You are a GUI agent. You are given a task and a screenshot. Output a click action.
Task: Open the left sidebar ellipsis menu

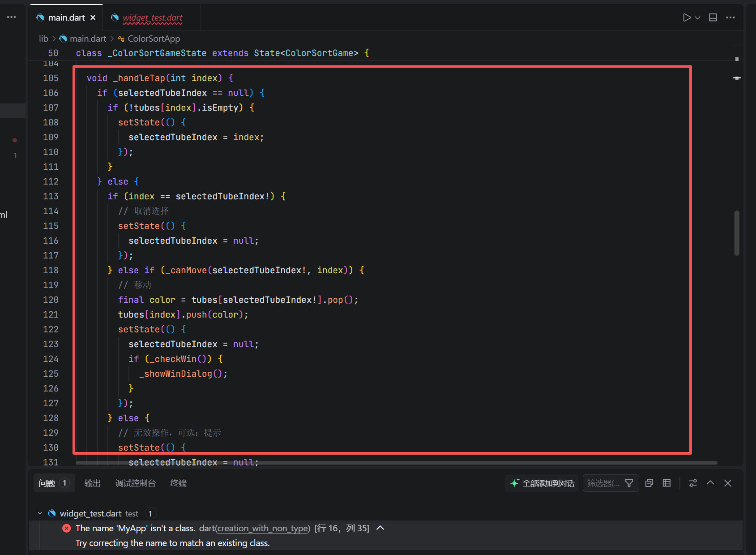pos(12,17)
